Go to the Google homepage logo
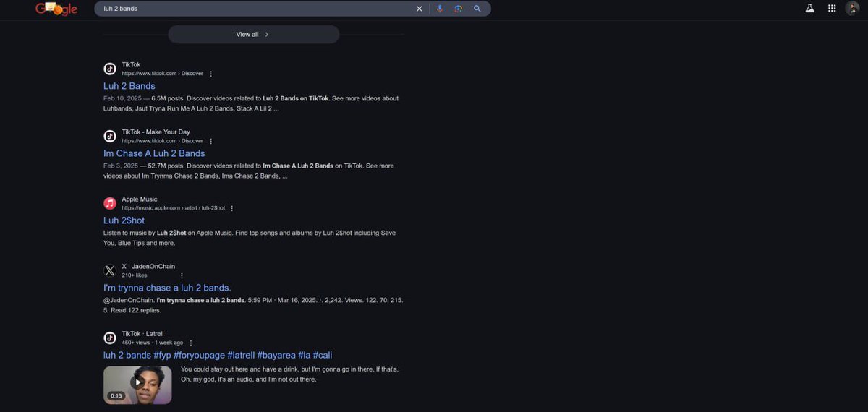This screenshot has width=868, height=412. click(56, 9)
